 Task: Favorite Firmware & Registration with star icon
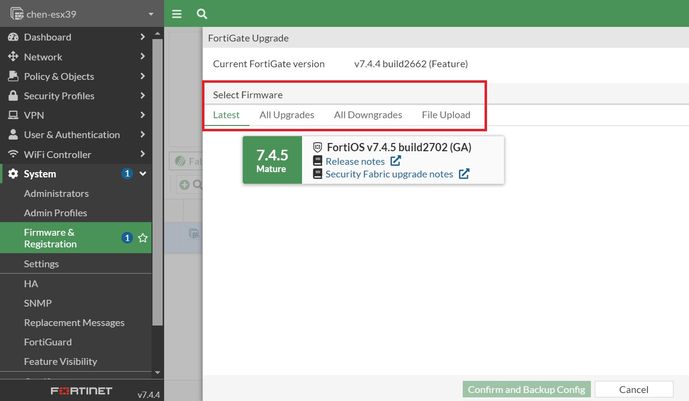pyautogui.click(x=143, y=238)
